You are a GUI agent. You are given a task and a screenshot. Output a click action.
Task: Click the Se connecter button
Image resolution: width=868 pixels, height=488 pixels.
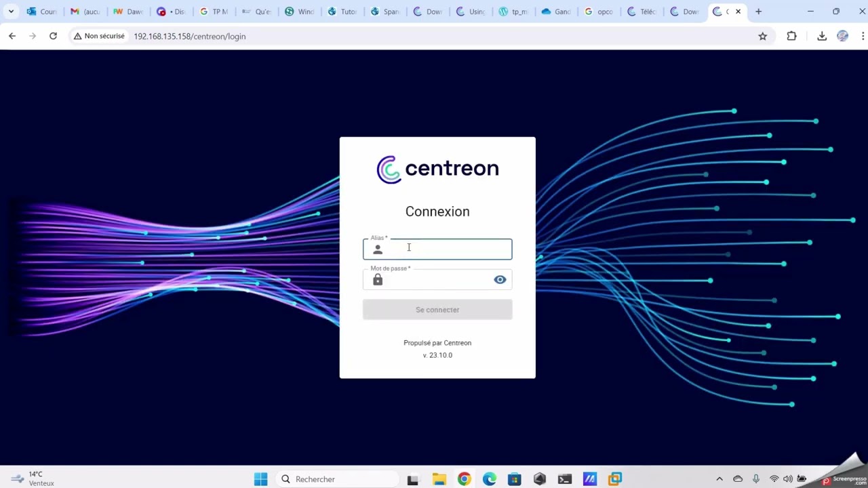click(437, 310)
